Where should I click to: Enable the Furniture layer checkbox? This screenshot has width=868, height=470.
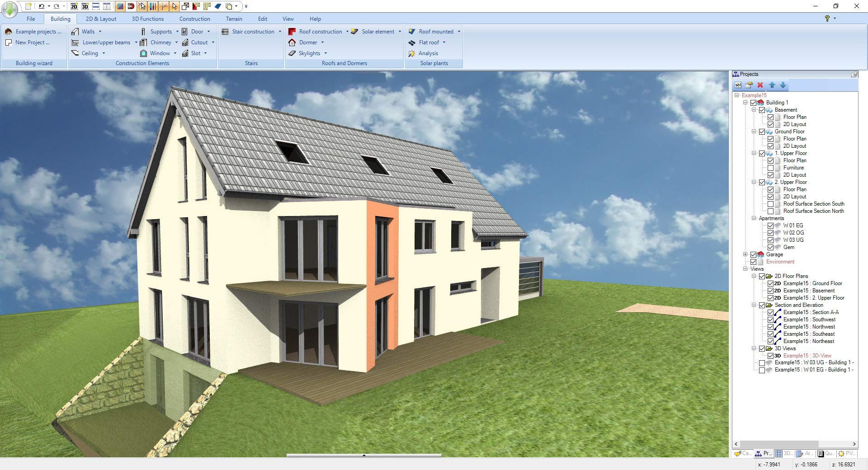[771, 168]
